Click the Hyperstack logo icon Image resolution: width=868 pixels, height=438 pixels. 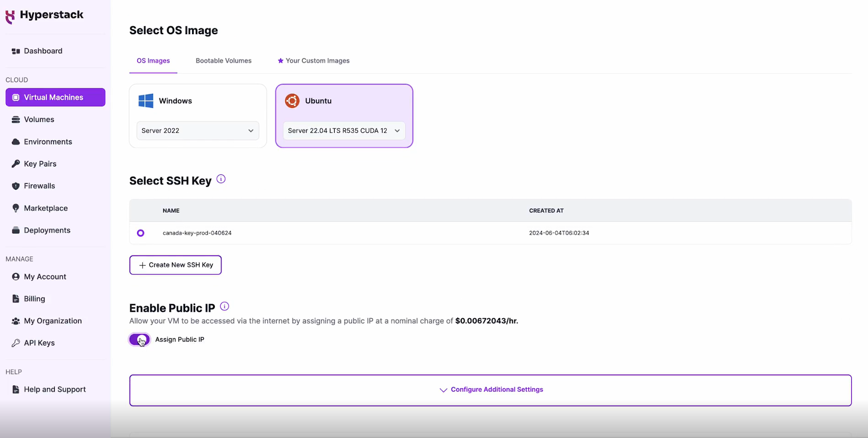[10, 17]
